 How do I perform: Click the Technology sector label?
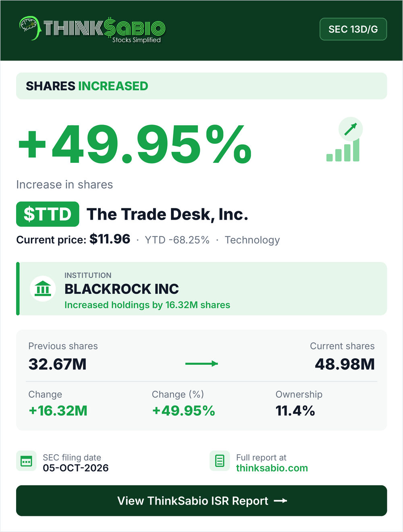coord(252,240)
